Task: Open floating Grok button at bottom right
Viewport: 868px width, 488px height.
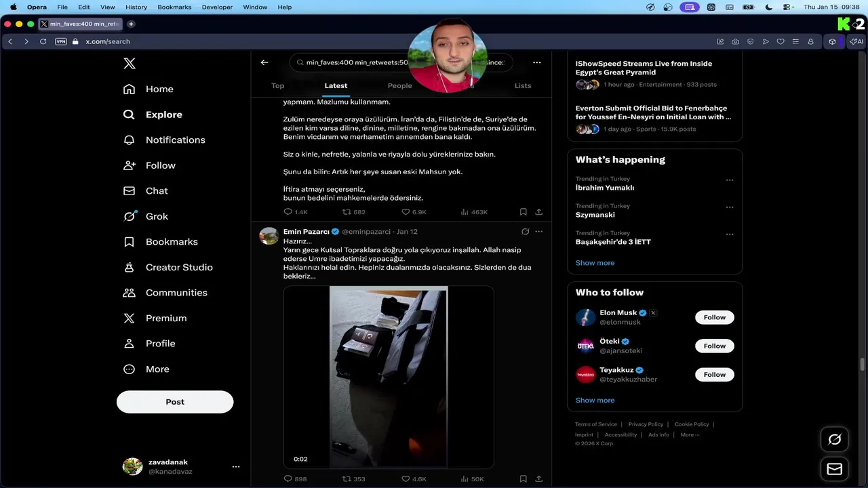Action: 835,439
